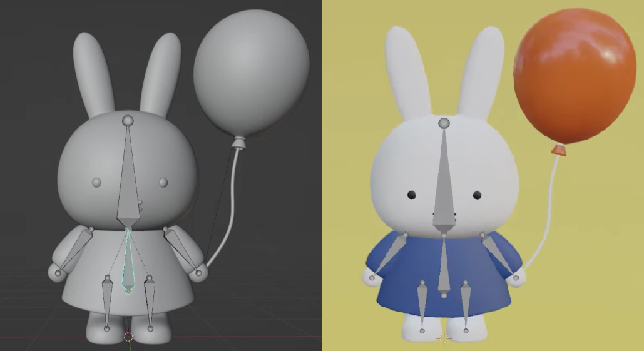Viewport: 644px width, 351px height.
Task: Click head bone tip sphere in gray viewport
Action: point(128,121)
